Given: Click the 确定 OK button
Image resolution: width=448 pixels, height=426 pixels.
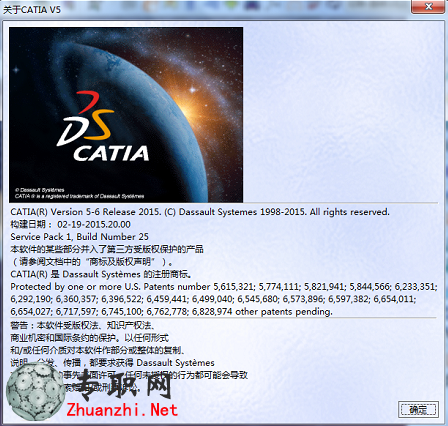Looking at the screenshot, I should [x=418, y=409].
